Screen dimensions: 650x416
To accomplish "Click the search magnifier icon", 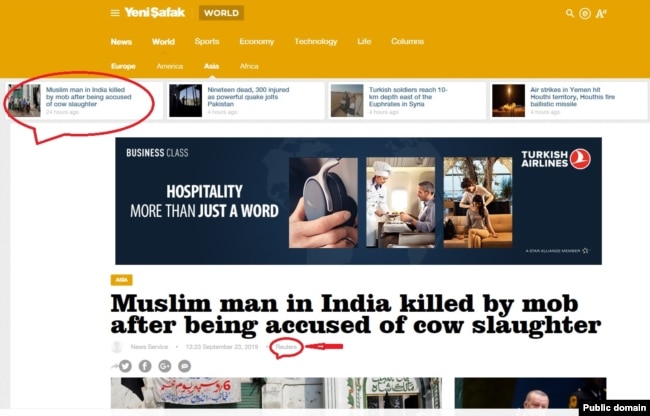I will [x=570, y=13].
